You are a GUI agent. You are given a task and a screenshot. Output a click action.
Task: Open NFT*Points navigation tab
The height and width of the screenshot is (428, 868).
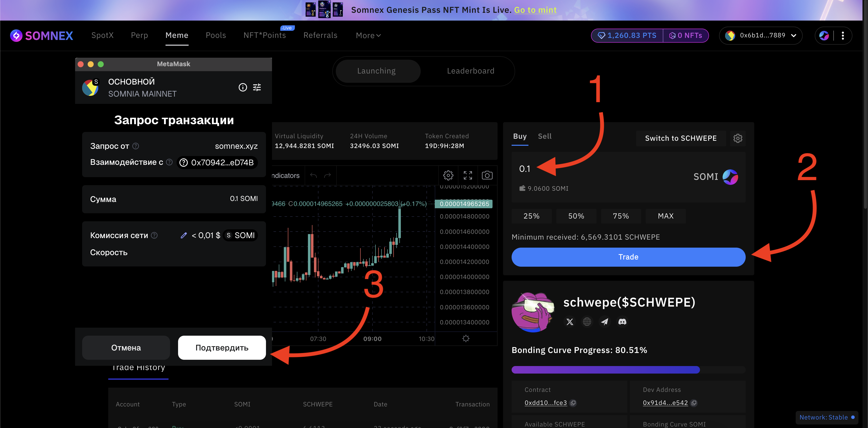pyautogui.click(x=264, y=35)
